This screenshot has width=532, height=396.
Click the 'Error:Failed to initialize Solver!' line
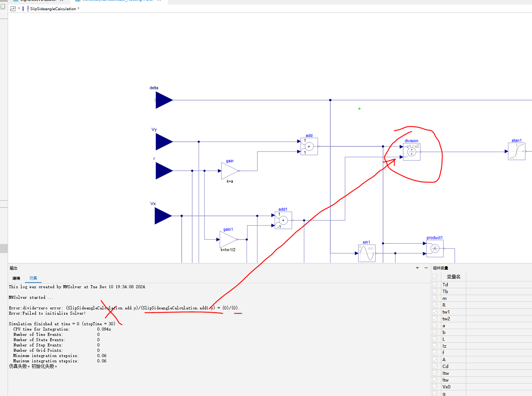pyautogui.click(x=47, y=314)
